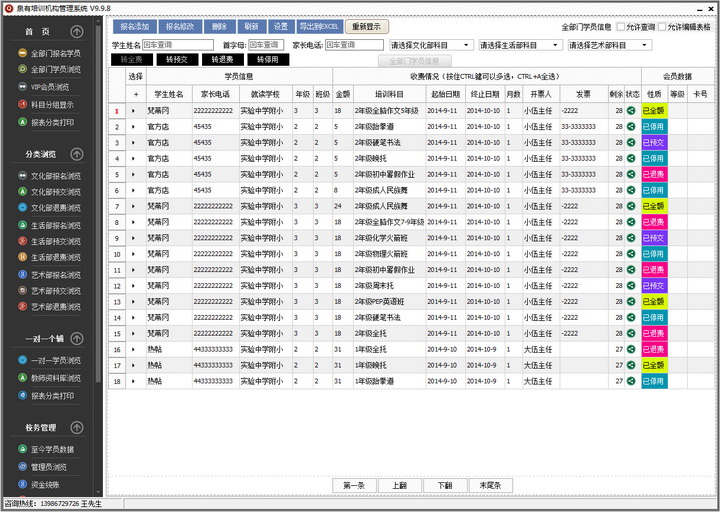Click the 报名修改 toolbar button
Viewport: 720px width, 512px height.
pos(180,27)
